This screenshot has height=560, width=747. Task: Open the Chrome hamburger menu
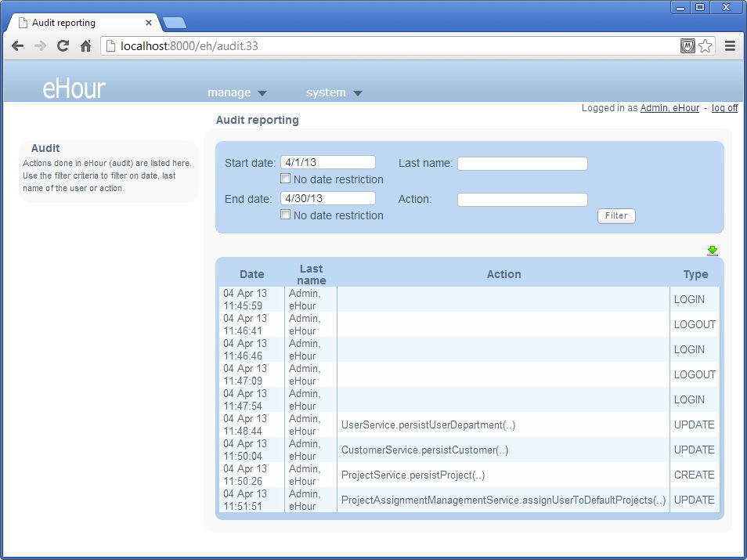pyautogui.click(x=730, y=45)
